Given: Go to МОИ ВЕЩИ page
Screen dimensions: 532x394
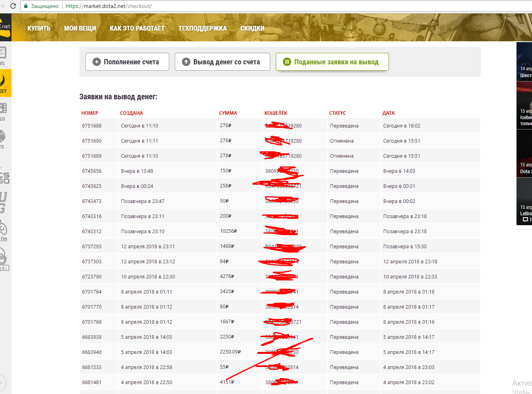Looking at the screenshot, I should pos(80,28).
